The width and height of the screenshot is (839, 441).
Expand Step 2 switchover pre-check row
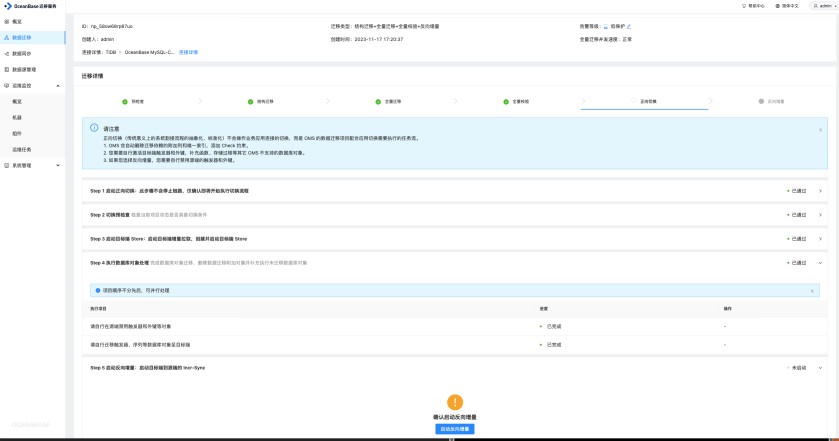pyautogui.click(x=455, y=215)
